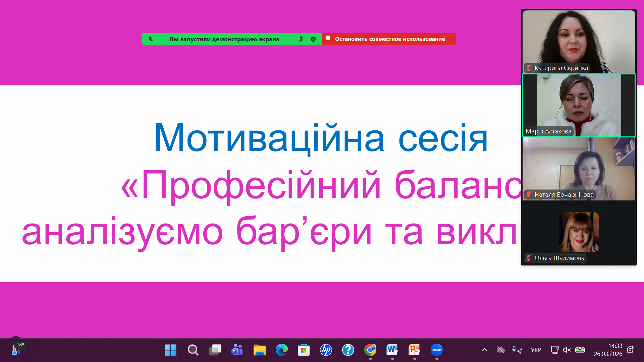
Task: Toggle do-not-disturb notification bell icon
Action: point(630,350)
